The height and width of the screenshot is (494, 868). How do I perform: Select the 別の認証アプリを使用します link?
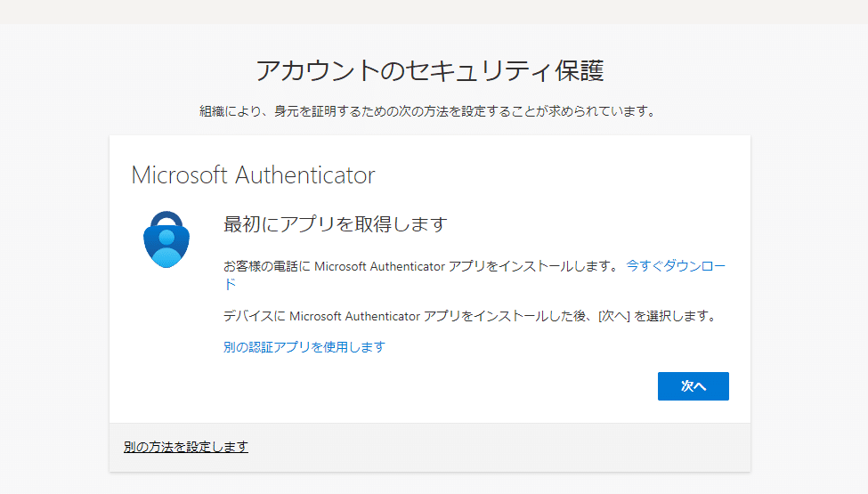[x=304, y=347]
